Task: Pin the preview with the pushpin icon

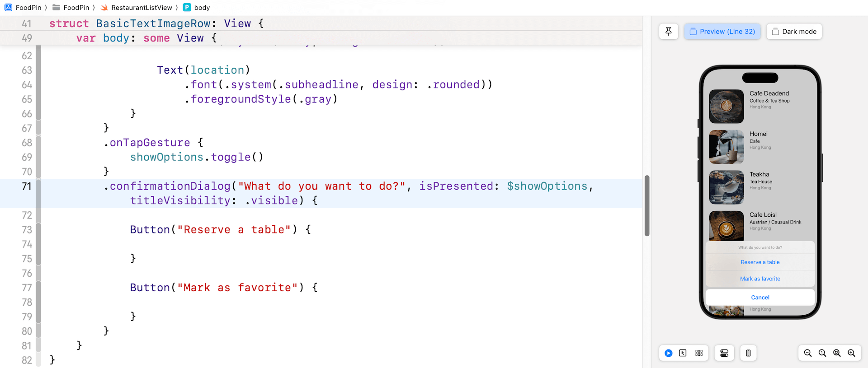Action: 668,32
